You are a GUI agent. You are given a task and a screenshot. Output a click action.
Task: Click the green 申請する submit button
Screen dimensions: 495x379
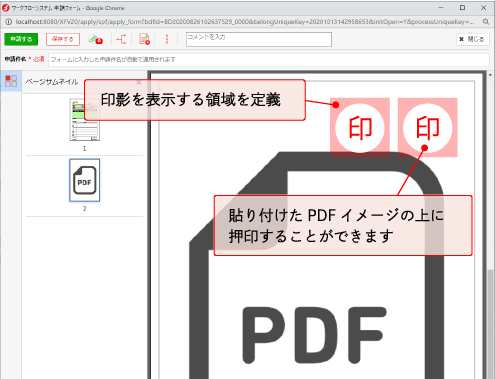(21, 39)
